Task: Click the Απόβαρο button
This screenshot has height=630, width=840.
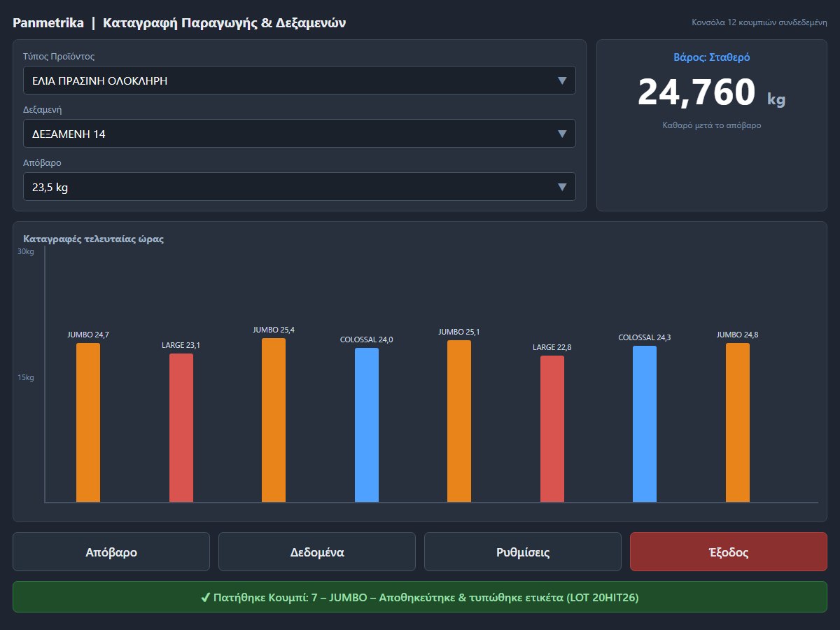Action: click(x=111, y=552)
